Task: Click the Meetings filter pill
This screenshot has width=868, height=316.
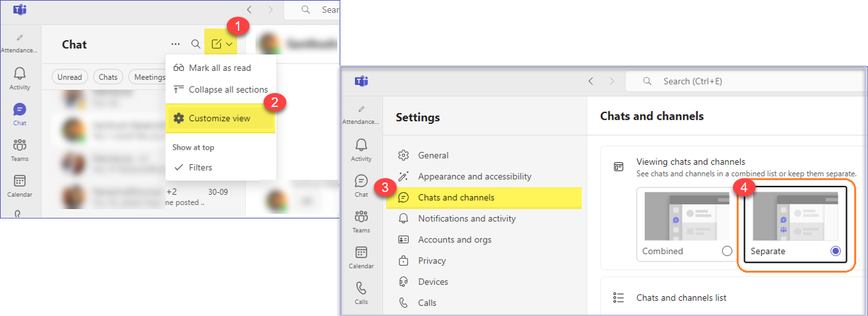Action: 149,77
